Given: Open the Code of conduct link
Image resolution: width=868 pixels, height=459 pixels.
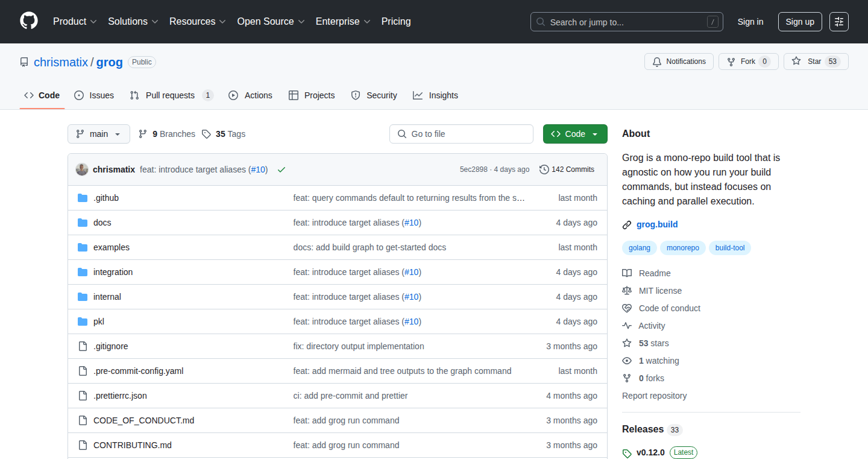Looking at the screenshot, I should point(661,308).
